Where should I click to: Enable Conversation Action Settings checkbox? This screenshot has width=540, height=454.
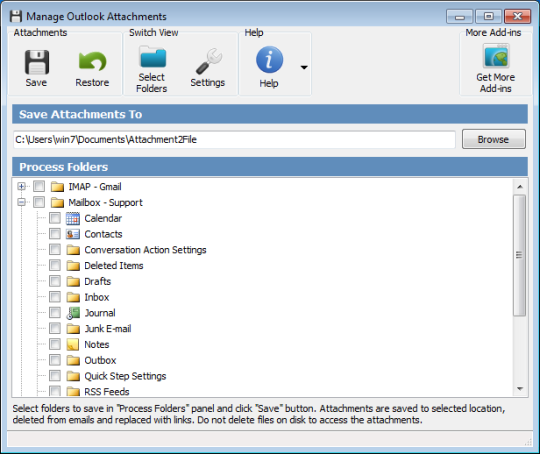pos(55,249)
